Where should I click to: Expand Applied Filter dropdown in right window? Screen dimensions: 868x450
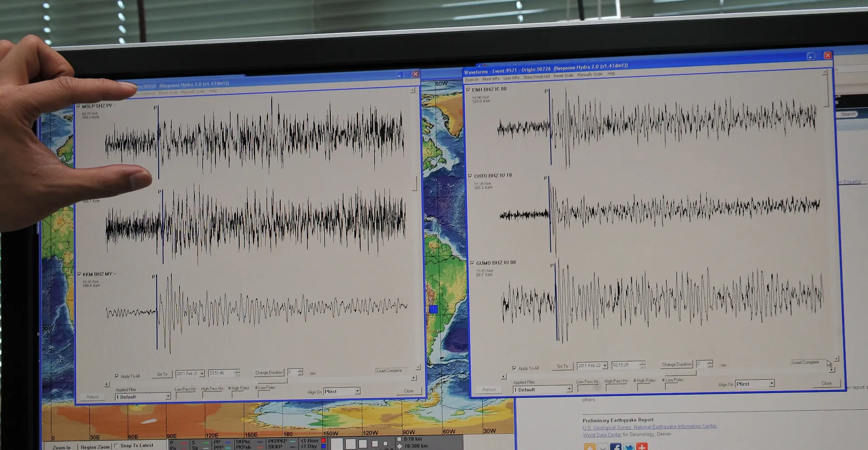569,389
